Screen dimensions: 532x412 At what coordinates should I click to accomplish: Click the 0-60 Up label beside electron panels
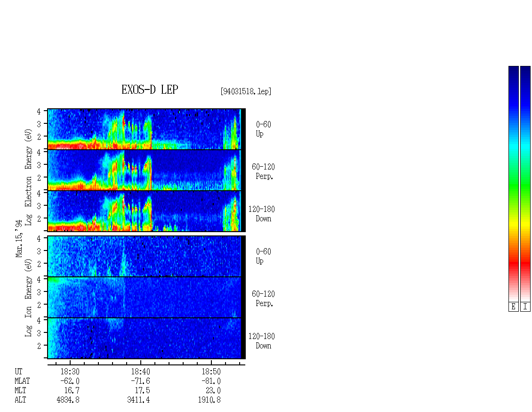pyautogui.click(x=263, y=129)
